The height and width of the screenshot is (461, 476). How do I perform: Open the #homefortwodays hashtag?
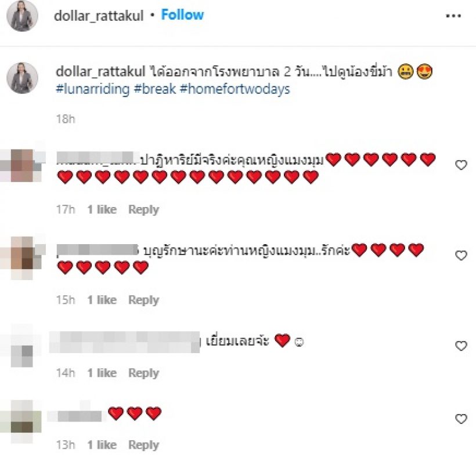235,89
